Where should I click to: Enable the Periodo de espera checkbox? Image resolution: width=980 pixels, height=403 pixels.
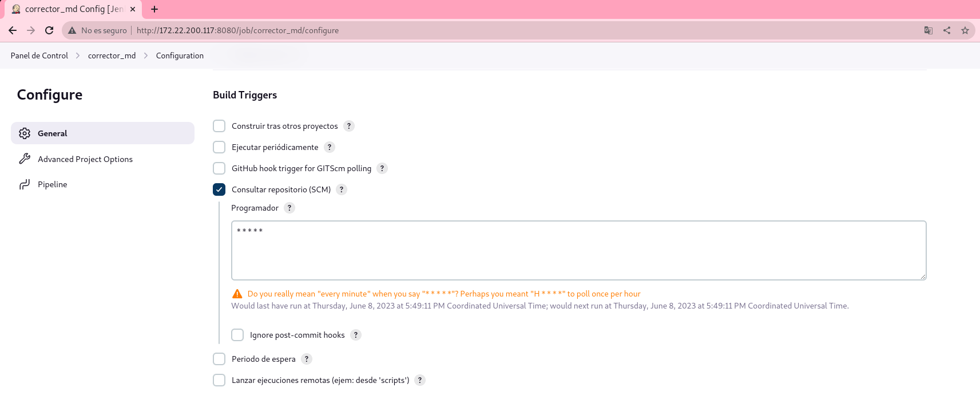point(219,359)
